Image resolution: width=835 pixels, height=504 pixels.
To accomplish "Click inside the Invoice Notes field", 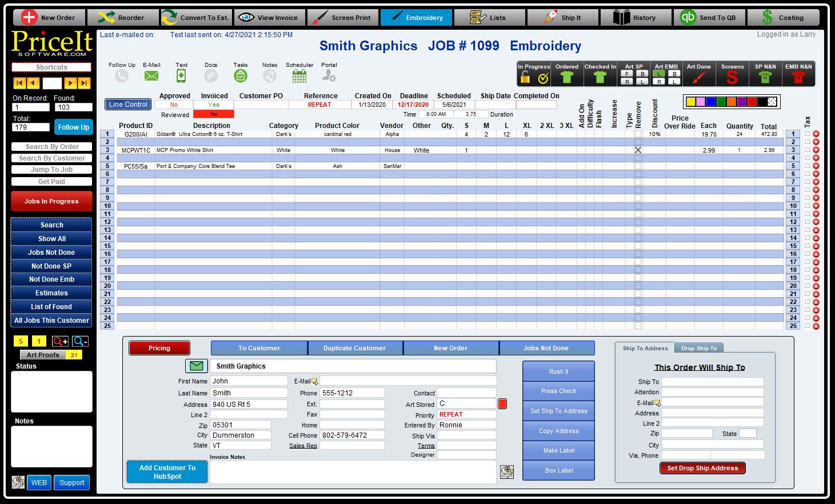I will click(353, 470).
